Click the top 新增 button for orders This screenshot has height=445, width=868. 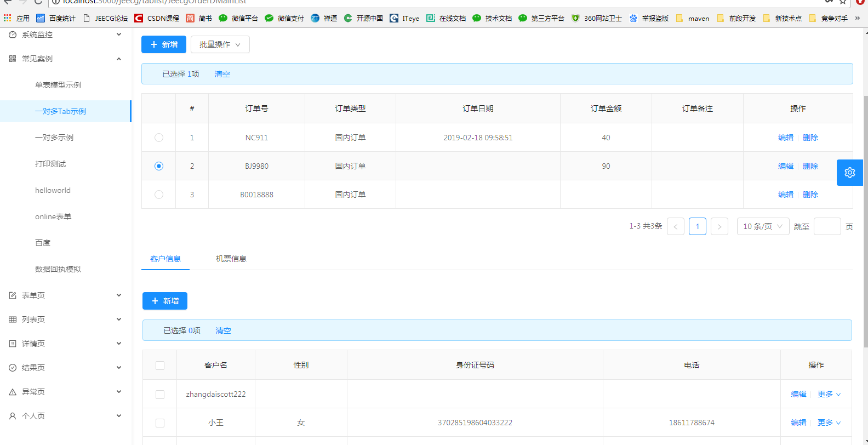(x=164, y=44)
